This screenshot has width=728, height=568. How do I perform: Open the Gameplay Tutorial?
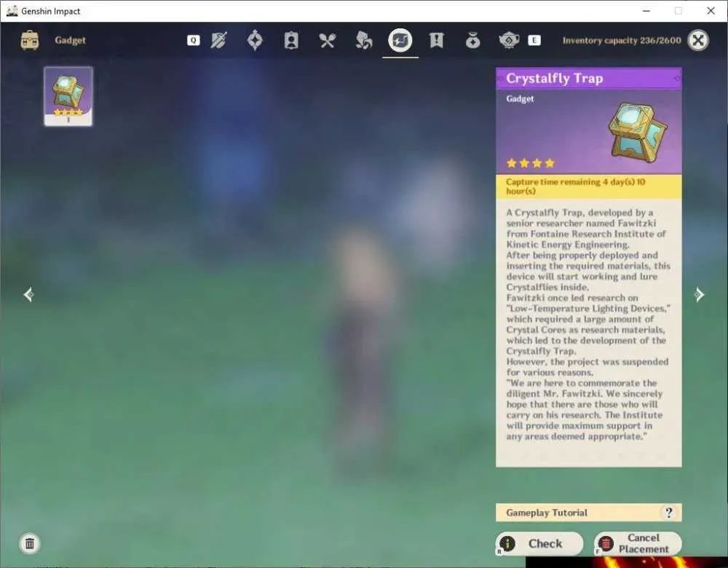click(589, 513)
